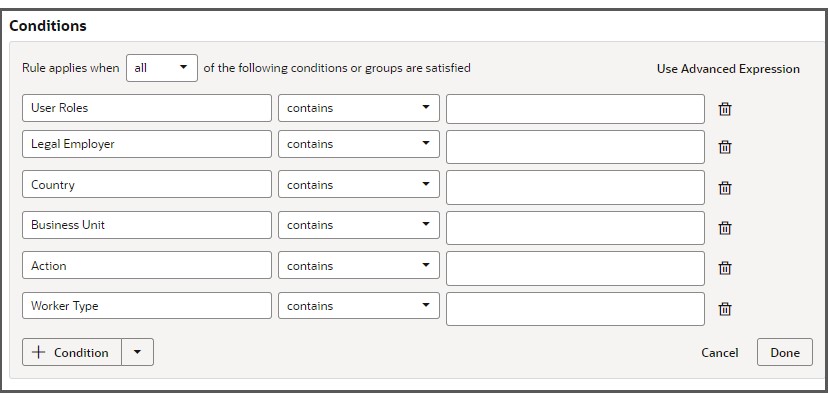Cancel the conditions editing
The height and width of the screenshot is (401, 828).
(x=719, y=352)
